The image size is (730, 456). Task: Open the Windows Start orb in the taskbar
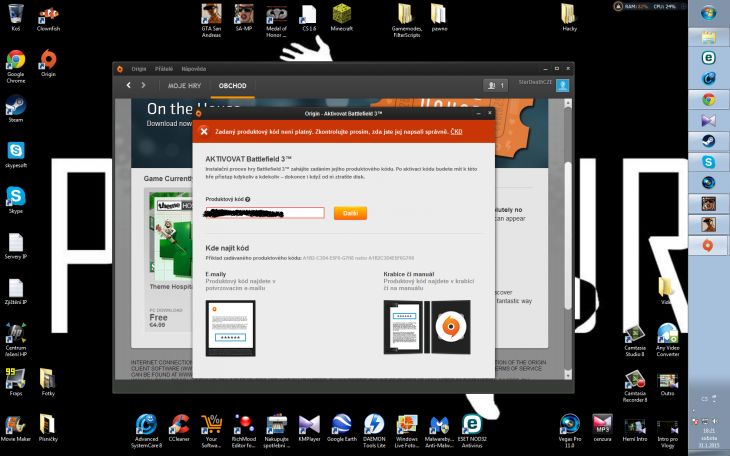[x=709, y=13]
